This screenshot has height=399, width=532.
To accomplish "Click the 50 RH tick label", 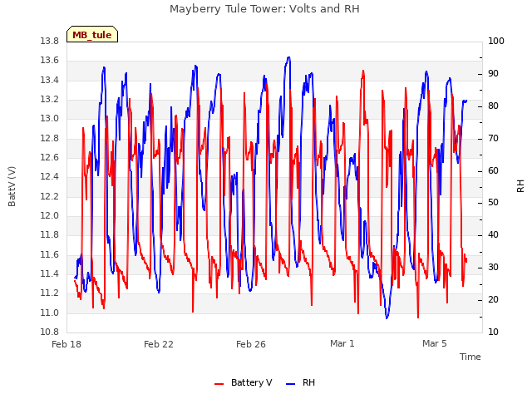I will point(493,203).
